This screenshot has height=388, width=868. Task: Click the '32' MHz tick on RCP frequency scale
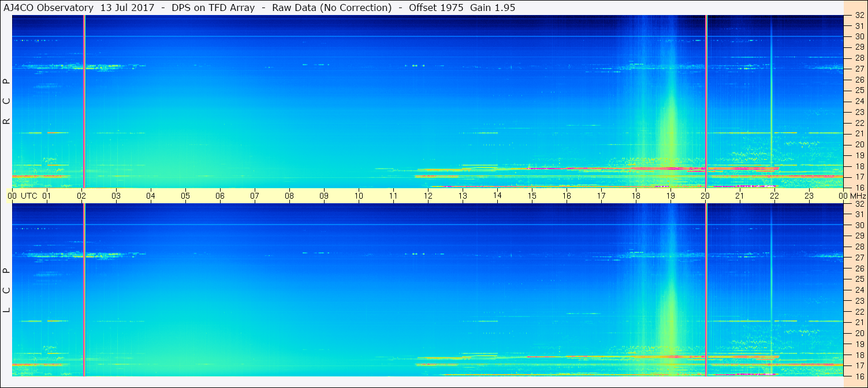(859, 16)
